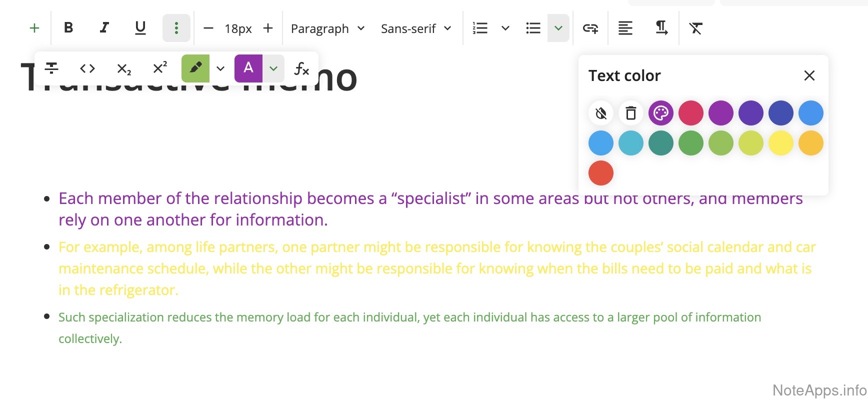Apply inline code formatting
The width and height of the screenshot is (868, 400).
coord(87,68)
